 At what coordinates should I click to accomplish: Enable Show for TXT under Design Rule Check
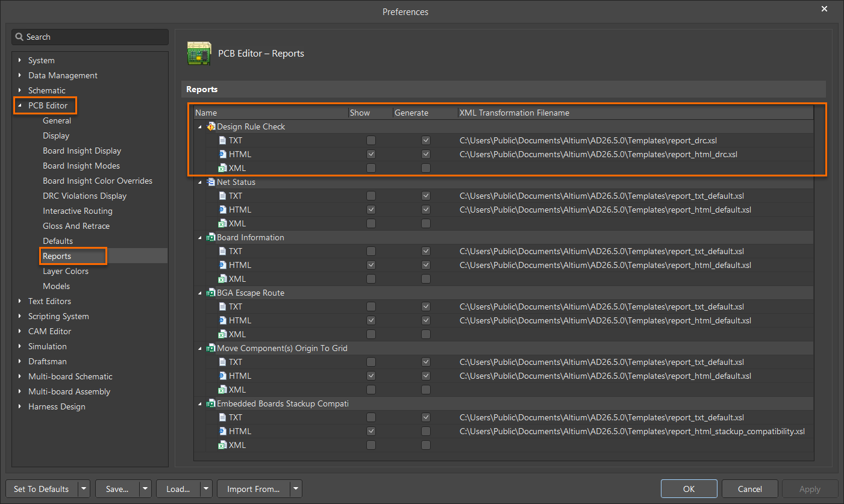371,140
